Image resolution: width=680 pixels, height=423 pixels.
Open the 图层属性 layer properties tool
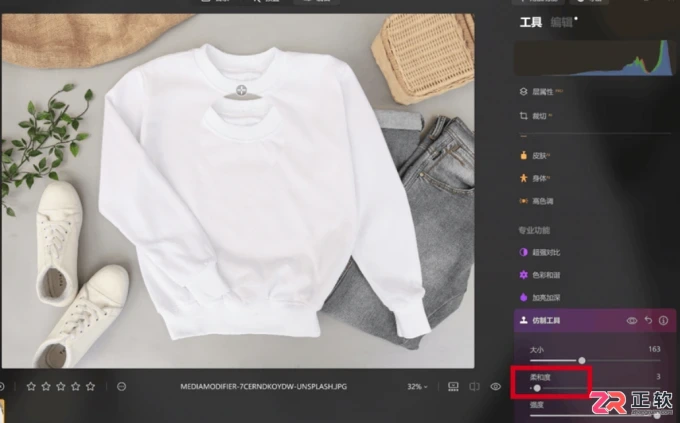(x=542, y=92)
